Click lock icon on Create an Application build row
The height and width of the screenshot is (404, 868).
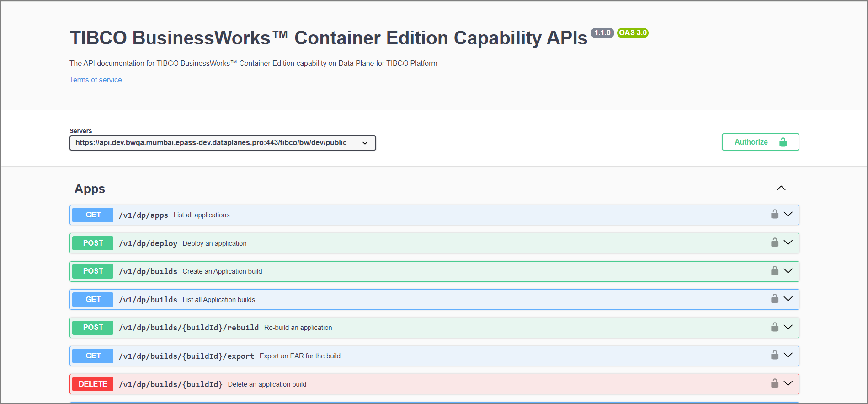point(775,271)
